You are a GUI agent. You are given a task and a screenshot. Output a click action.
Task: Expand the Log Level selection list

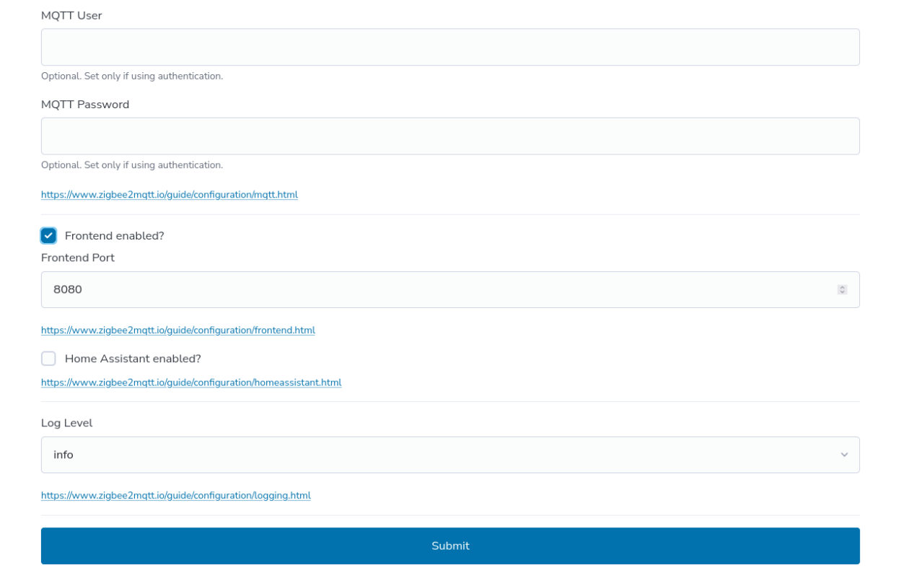point(450,455)
